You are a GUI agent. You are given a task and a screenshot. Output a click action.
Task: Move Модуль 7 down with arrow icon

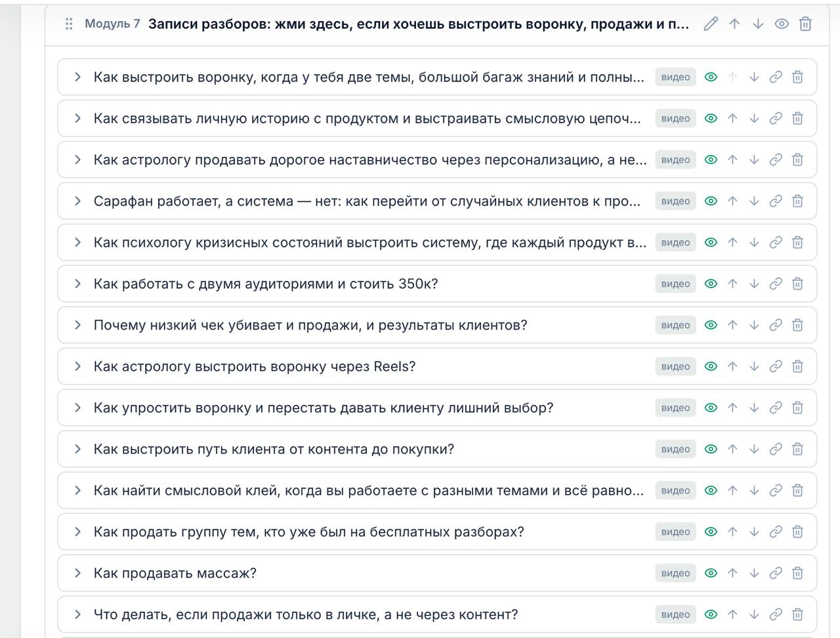pos(758,24)
